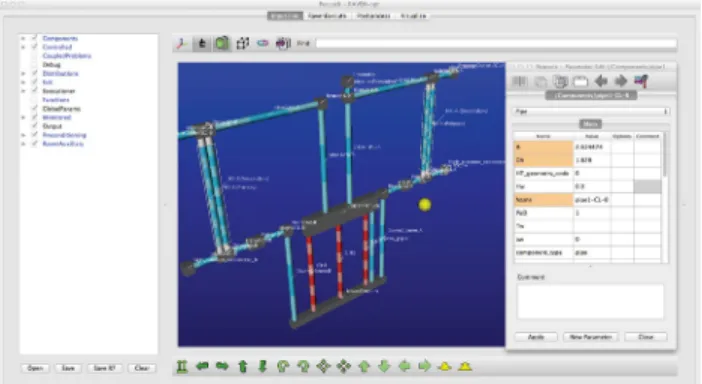Uncheck the Components checkbox
702x384 pixels.
[x=34, y=38]
